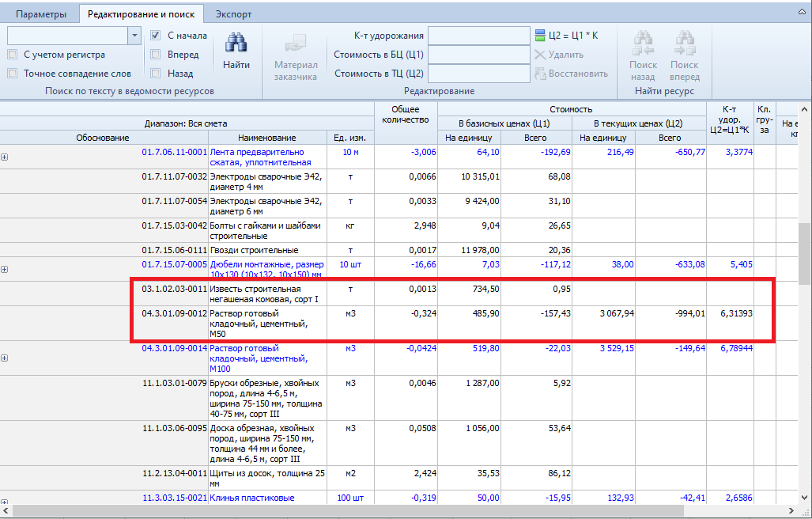Expand the Лента предварительно сжатая row
The height and width of the screenshot is (519, 812).
5,157
